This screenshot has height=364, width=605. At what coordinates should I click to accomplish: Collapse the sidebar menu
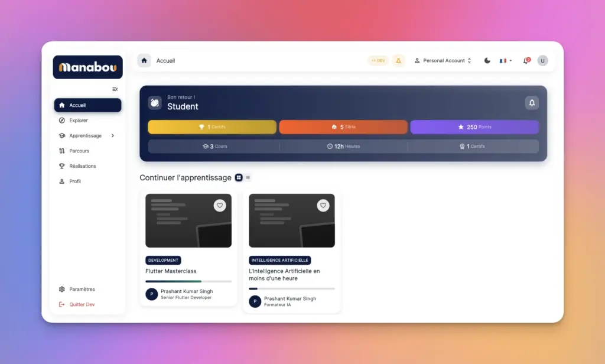[115, 89]
